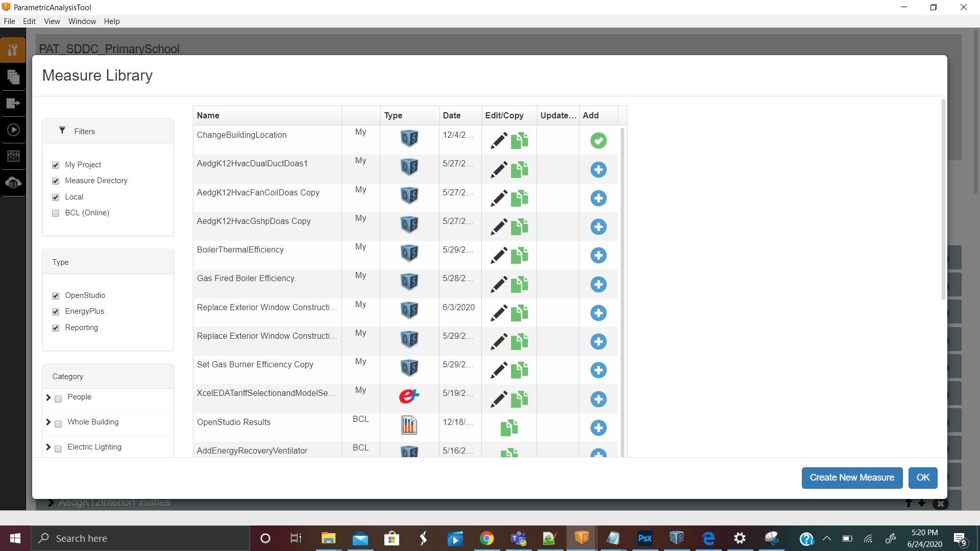Click green checkmark for ChangeBuildingLocation
Image resolution: width=980 pixels, height=551 pixels.
tap(598, 141)
